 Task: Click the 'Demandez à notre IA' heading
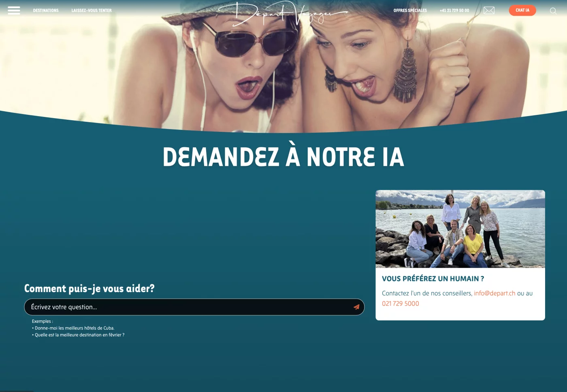pyautogui.click(x=283, y=156)
